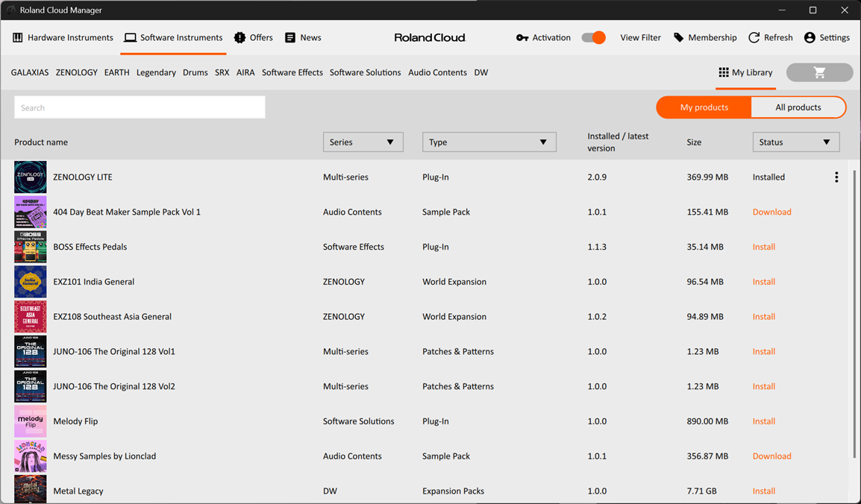Click the EXZ108 Southeast Asia General thumbnail

30,316
